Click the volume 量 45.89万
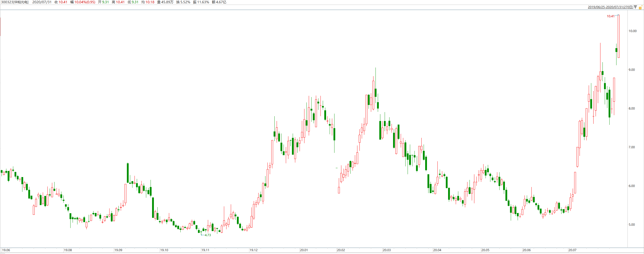Screen dimensions: 644x254 [x=165, y=2]
